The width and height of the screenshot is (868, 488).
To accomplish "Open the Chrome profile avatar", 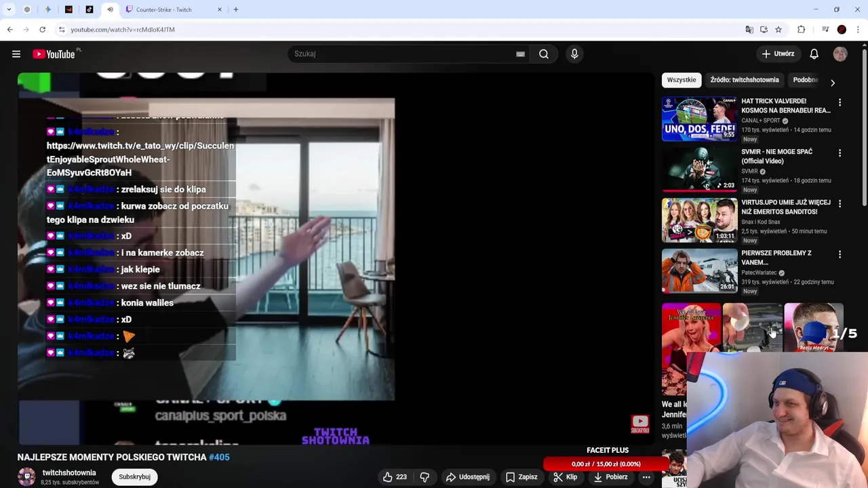I will click(x=842, y=30).
